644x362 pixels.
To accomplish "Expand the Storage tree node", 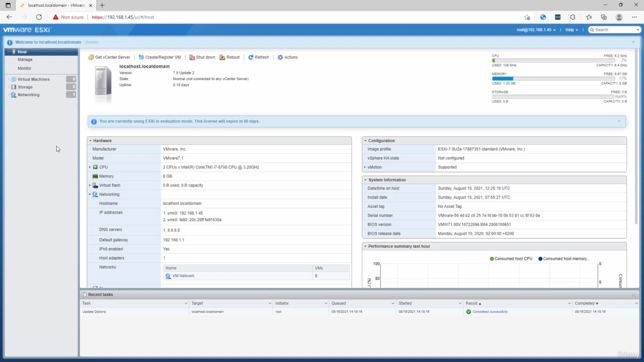I will pyautogui.click(x=8, y=87).
